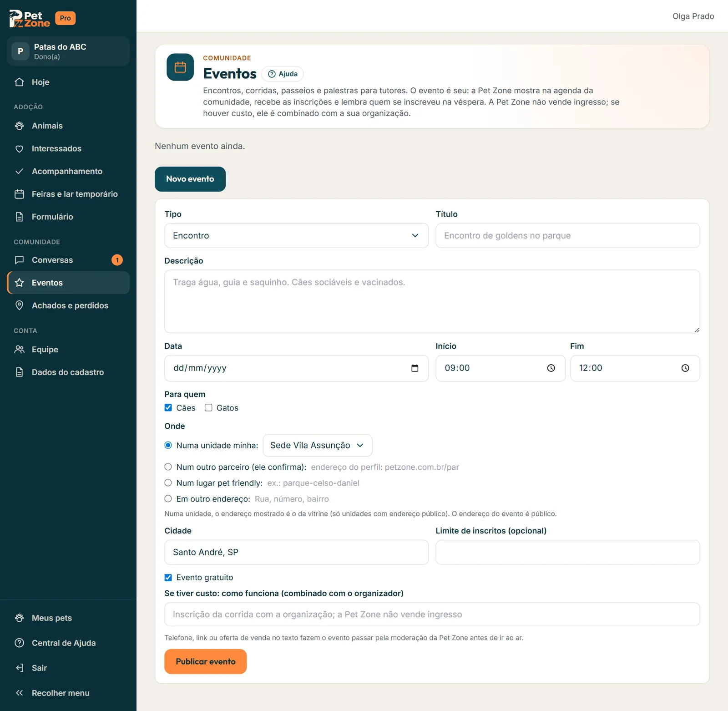
Task: Click the Limite de inscritos field
Action: pyautogui.click(x=567, y=552)
